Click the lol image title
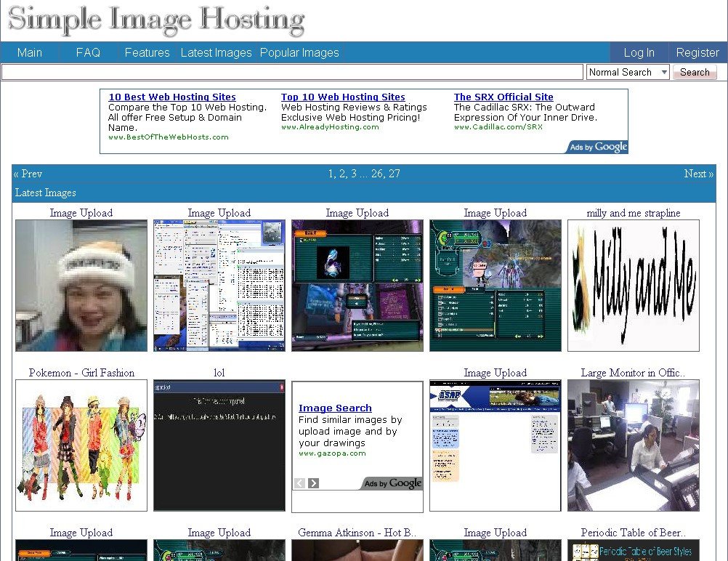 219,373
